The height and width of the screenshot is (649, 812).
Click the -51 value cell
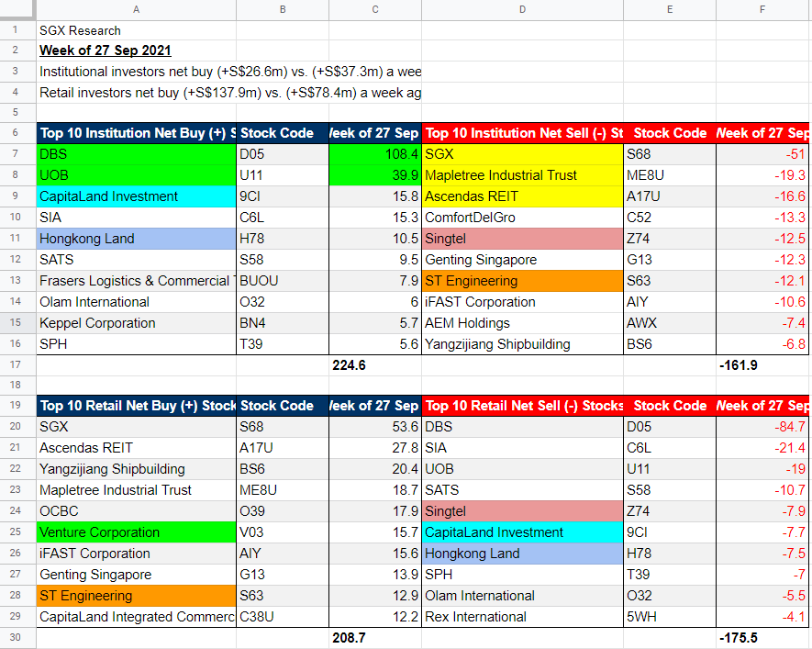coord(763,154)
